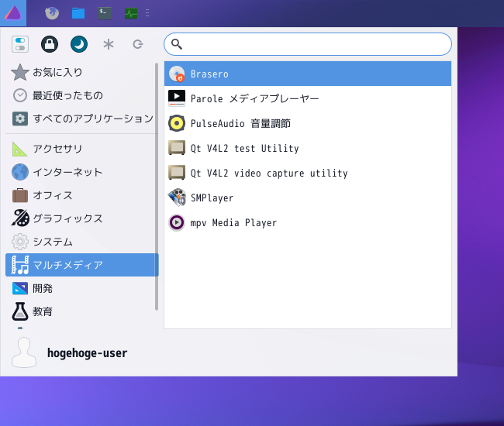
Task: Click the briefcase オフィス icon
Action: pos(20,195)
